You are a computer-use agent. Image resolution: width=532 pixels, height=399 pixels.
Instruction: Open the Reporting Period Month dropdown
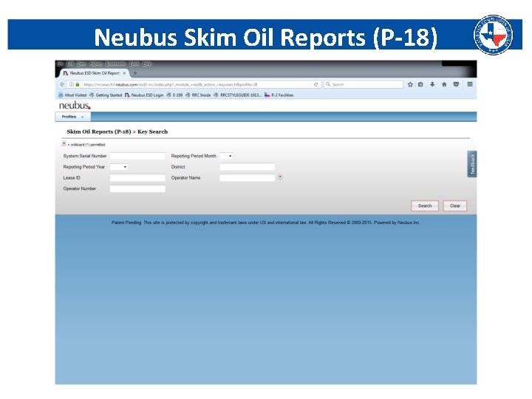pos(226,156)
